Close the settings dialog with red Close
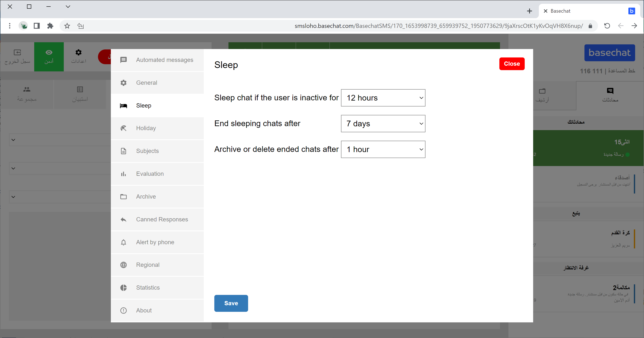This screenshot has height=338, width=644. point(512,64)
